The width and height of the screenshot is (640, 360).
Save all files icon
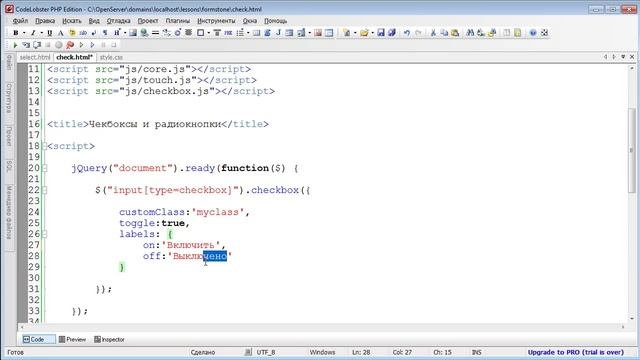pos(392,33)
